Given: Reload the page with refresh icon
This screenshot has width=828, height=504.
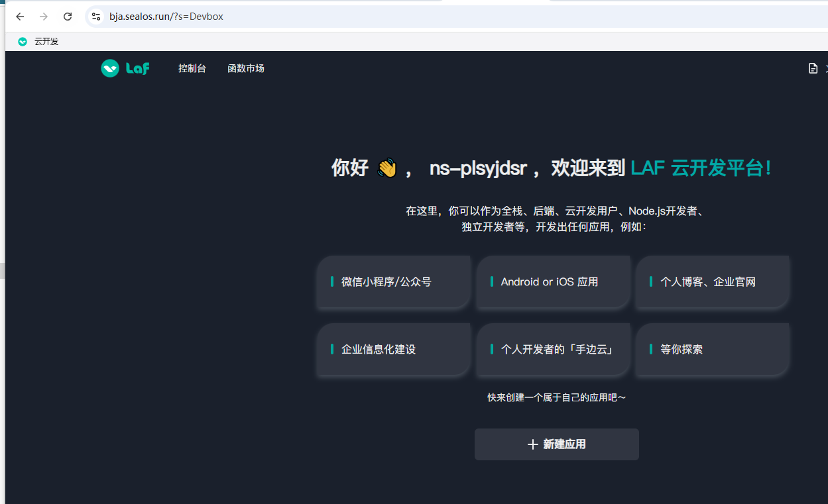Looking at the screenshot, I should 68,17.
